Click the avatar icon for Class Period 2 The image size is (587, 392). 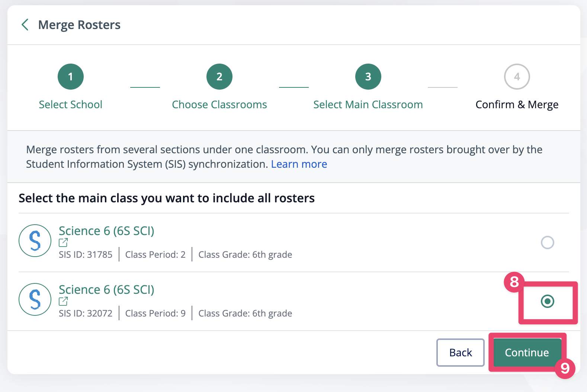tap(35, 241)
